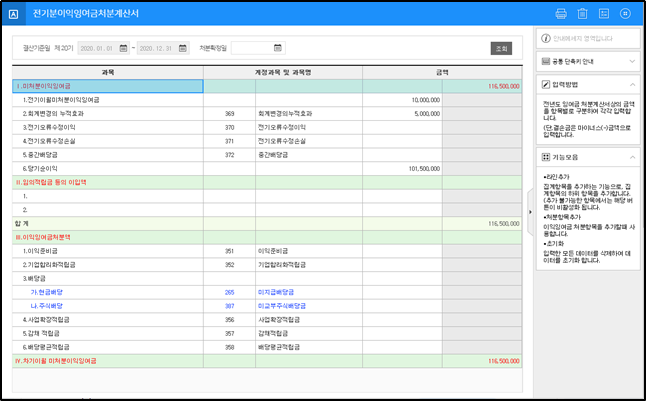Image resolution: width=646 pixels, height=401 pixels.
Task: Click the 조회 search button
Action: 501,48
